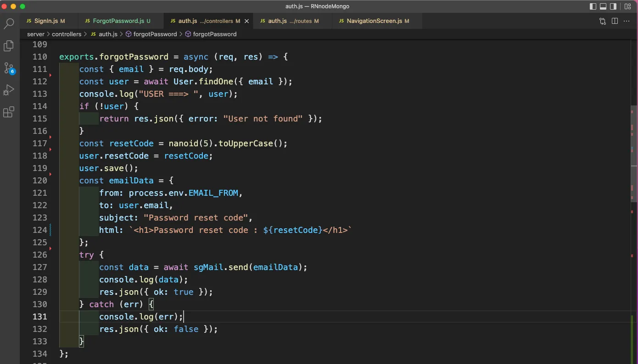This screenshot has width=638, height=364.
Task: Place cursor on exports.forgotPassword declaration
Action: [114, 57]
